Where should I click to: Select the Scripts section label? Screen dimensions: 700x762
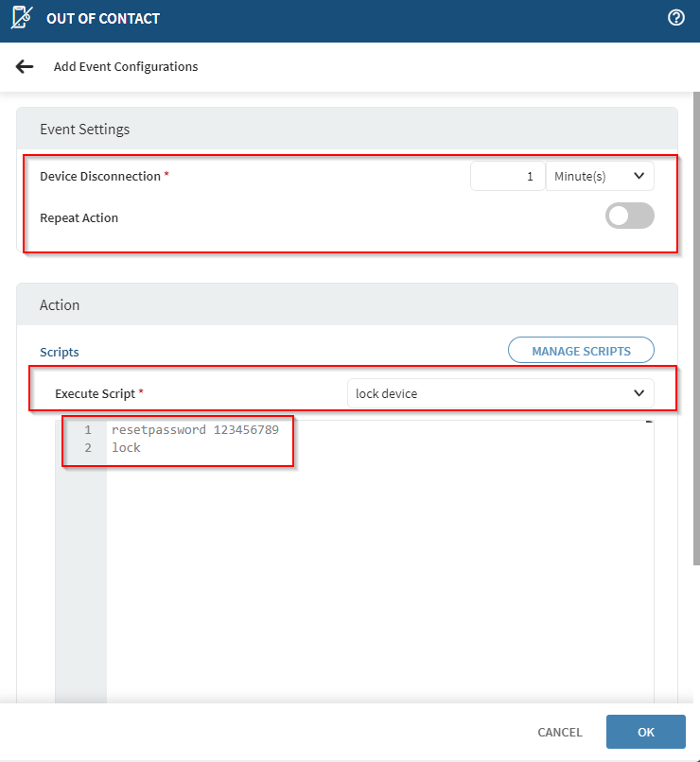click(x=60, y=352)
